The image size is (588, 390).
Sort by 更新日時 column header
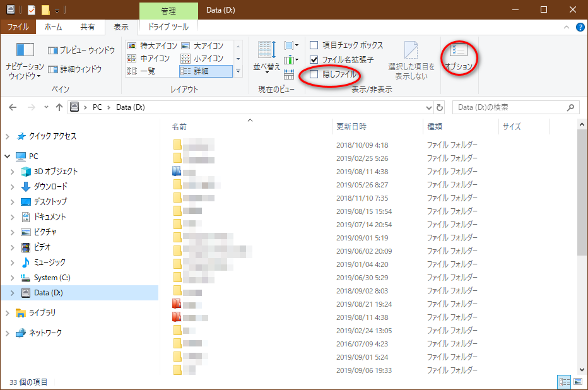[x=351, y=127]
